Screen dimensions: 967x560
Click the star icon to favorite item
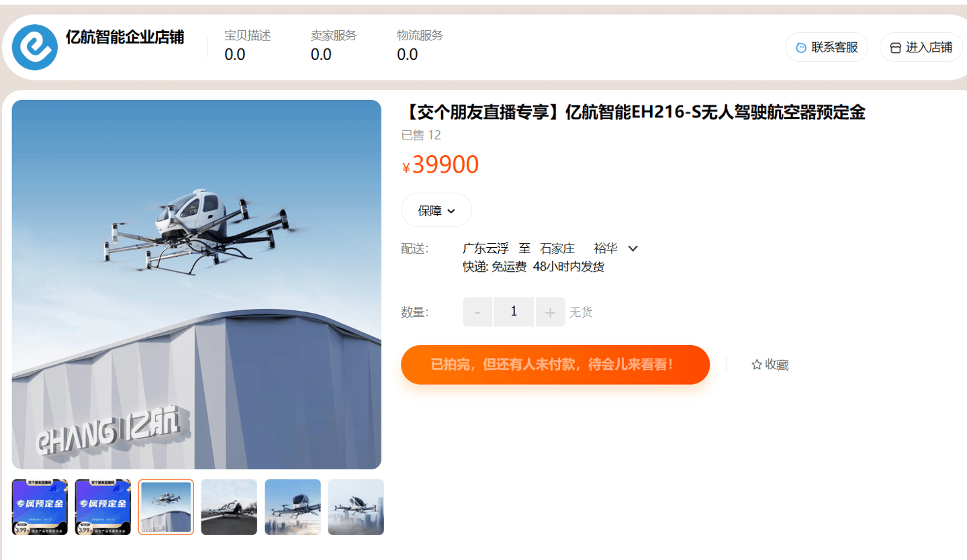coord(757,365)
